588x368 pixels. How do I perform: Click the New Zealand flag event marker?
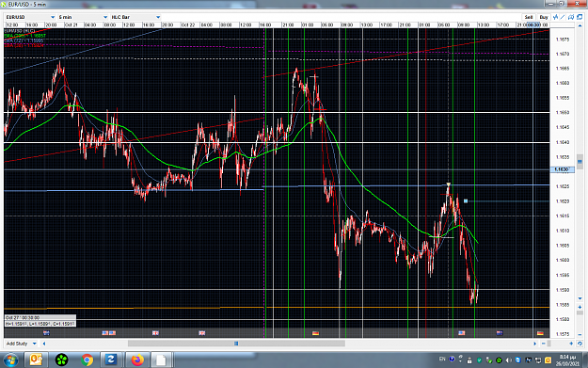(500, 333)
